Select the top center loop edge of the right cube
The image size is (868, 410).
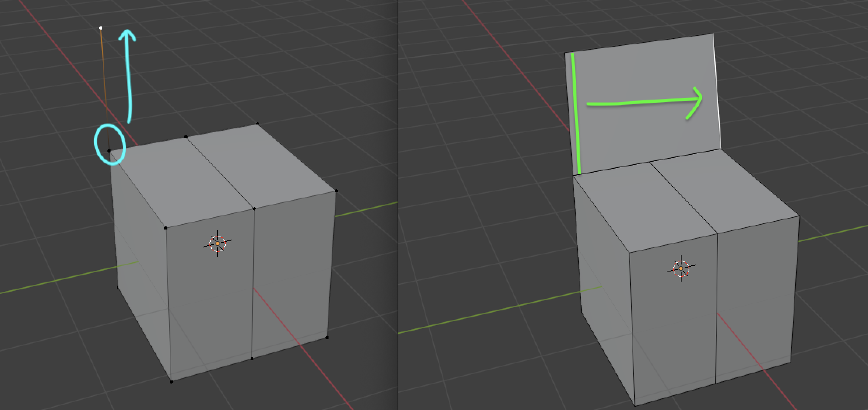click(x=684, y=198)
